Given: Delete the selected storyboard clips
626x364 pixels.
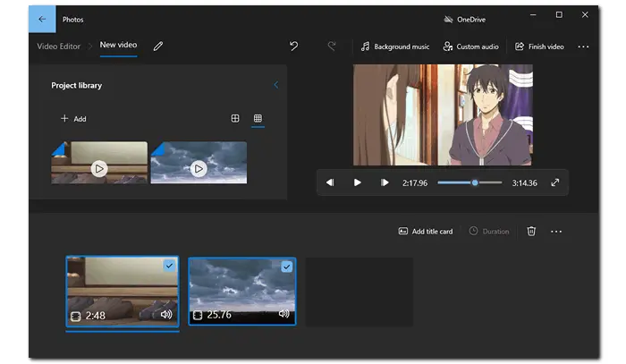Looking at the screenshot, I should pyautogui.click(x=531, y=232).
